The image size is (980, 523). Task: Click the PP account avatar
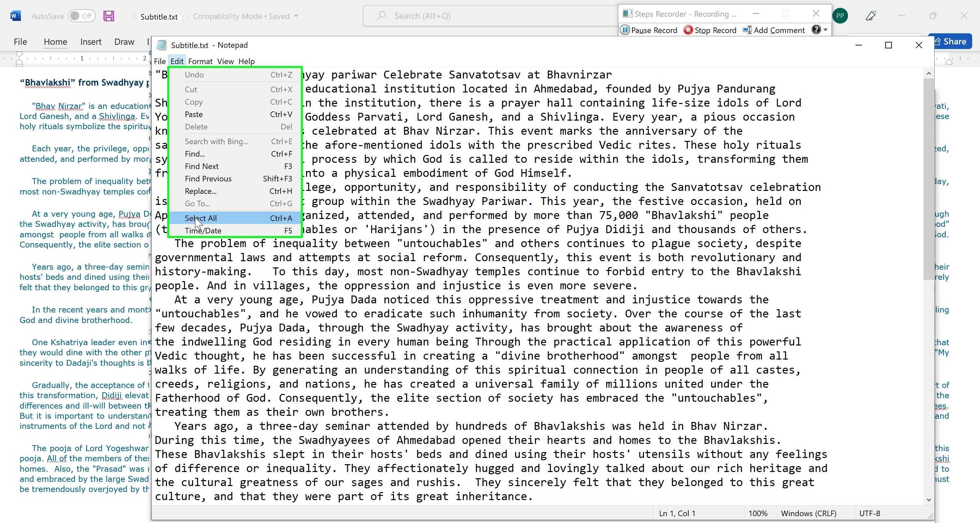(x=840, y=16)
